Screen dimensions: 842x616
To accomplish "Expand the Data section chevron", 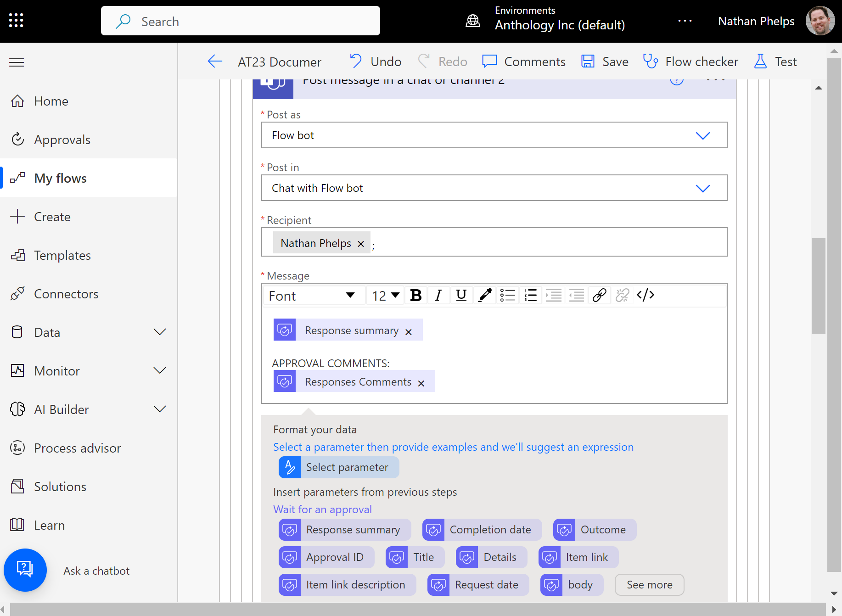I will 160,332.
